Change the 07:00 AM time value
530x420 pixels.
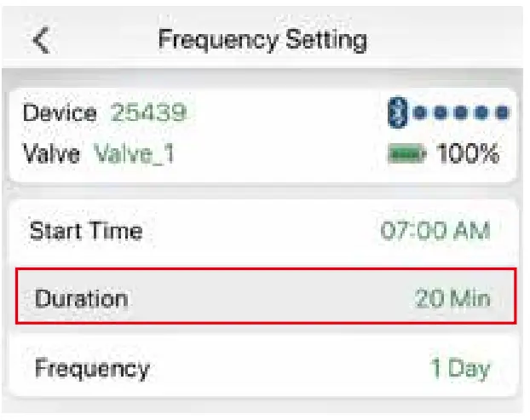point(435,231)
